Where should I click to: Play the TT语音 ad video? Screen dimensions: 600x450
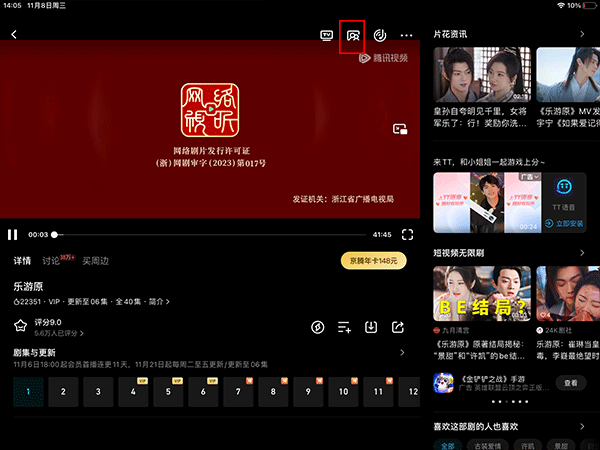click(x=487, y=202)
